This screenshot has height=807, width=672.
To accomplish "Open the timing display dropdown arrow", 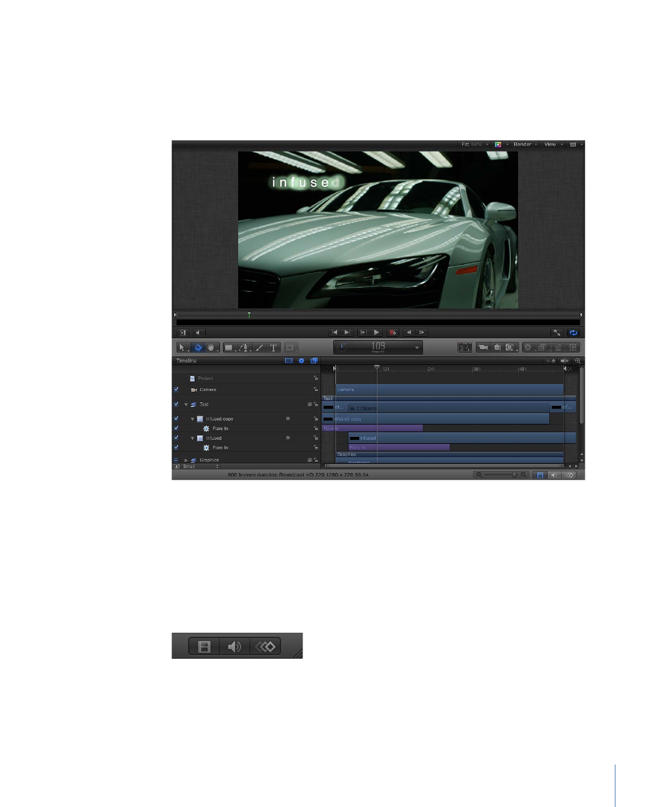I will tap(417, 347).
